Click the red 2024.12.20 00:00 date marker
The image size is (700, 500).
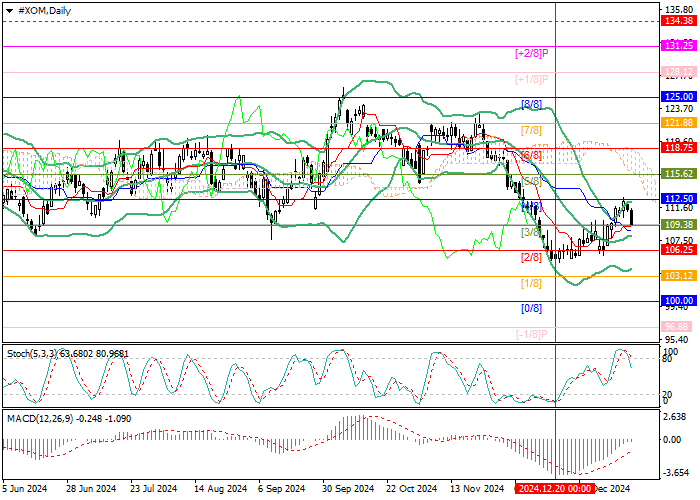[554, 489]
